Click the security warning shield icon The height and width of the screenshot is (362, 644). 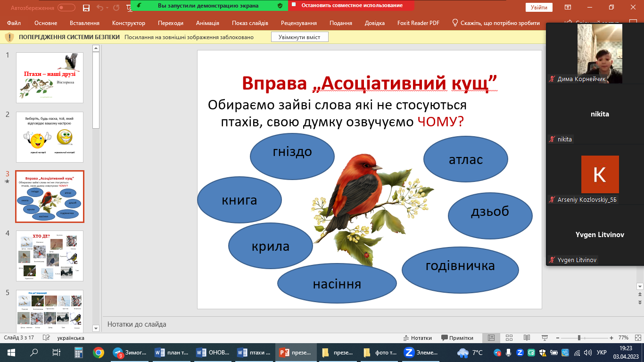[9, 37]
